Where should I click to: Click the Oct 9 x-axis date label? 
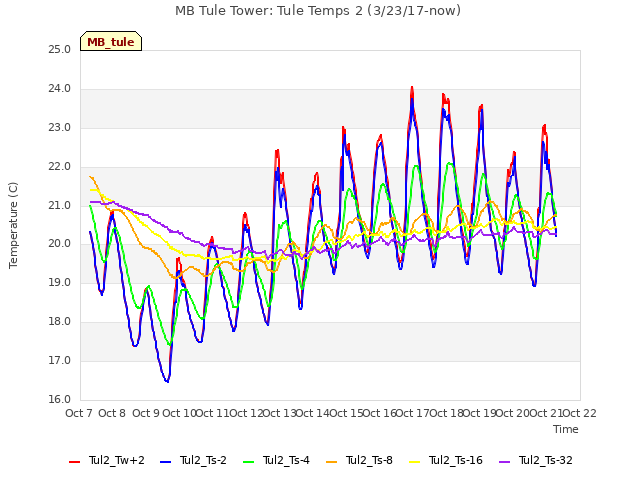click(146, 413)
